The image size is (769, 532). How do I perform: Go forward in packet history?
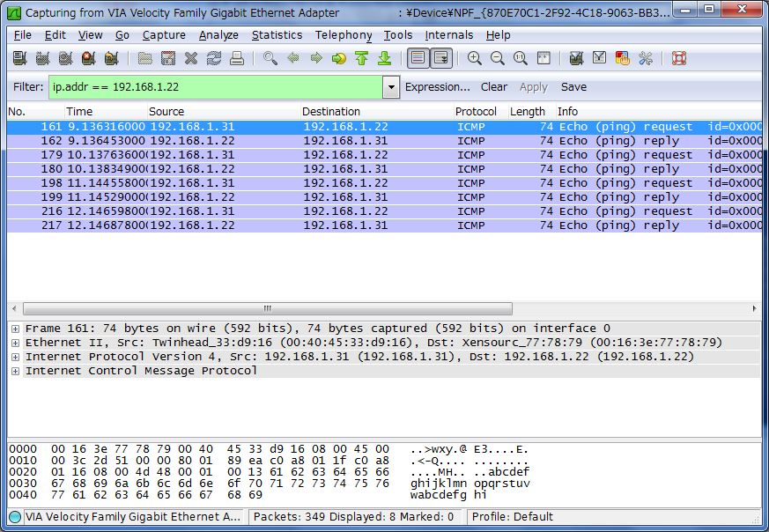point(316,58)
